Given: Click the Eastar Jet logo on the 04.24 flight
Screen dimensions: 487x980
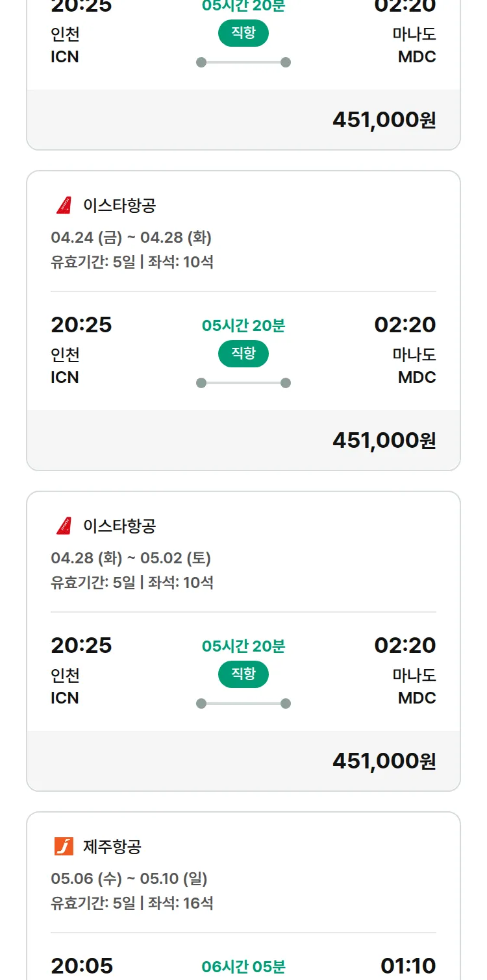Looking at the screenshot, I should [x=64, y=205].
